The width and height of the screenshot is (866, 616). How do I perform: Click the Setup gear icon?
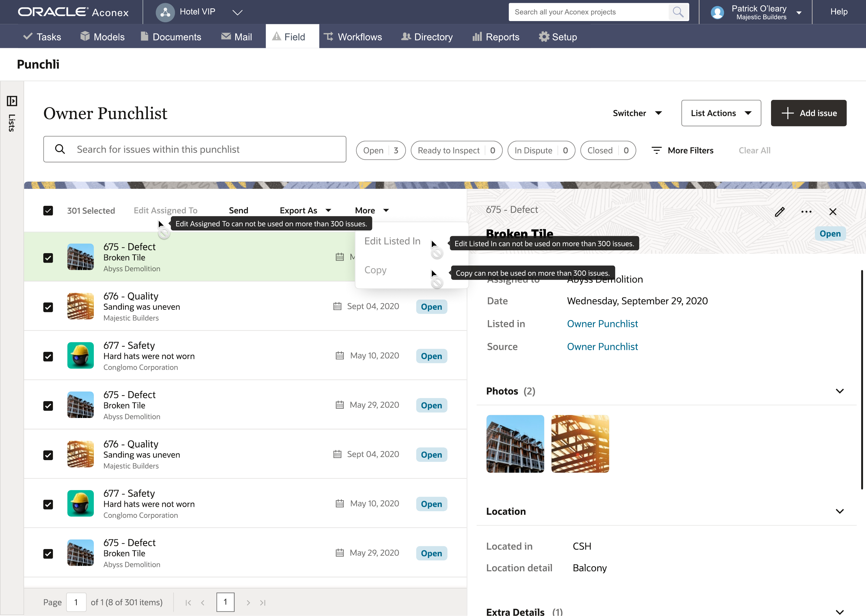point(544,36)
